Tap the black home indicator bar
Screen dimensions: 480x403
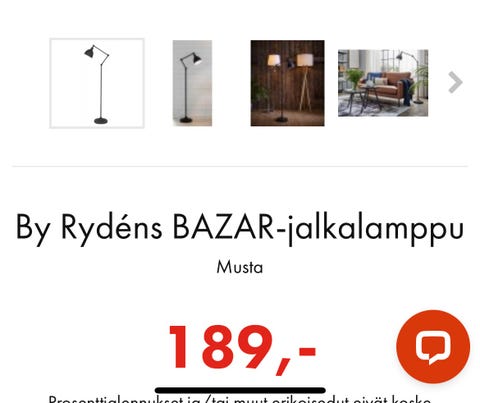[x=240, y=390]
